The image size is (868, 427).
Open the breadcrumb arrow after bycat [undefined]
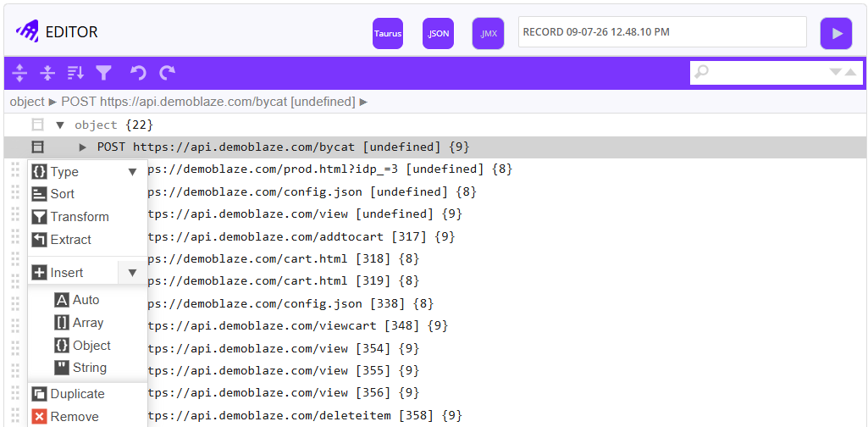coord(363,102)
